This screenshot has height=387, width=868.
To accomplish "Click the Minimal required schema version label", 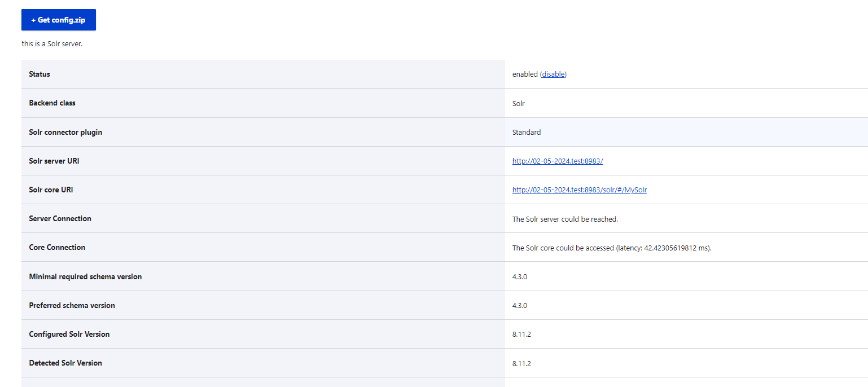I will click(85, 277).
